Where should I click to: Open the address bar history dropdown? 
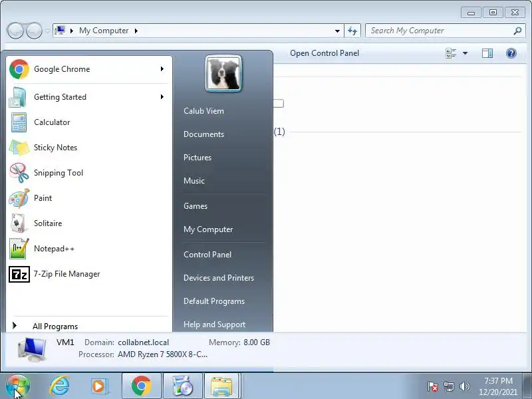click(337, 31)
